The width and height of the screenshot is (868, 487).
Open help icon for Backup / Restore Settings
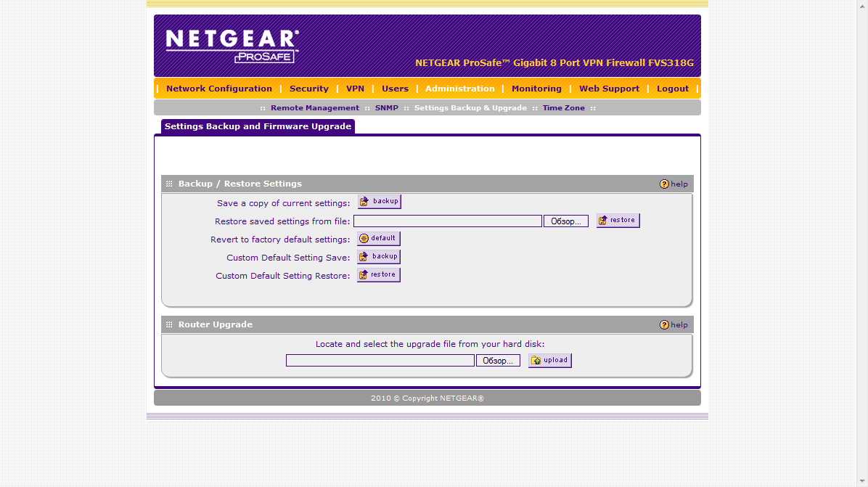(664, 184)
